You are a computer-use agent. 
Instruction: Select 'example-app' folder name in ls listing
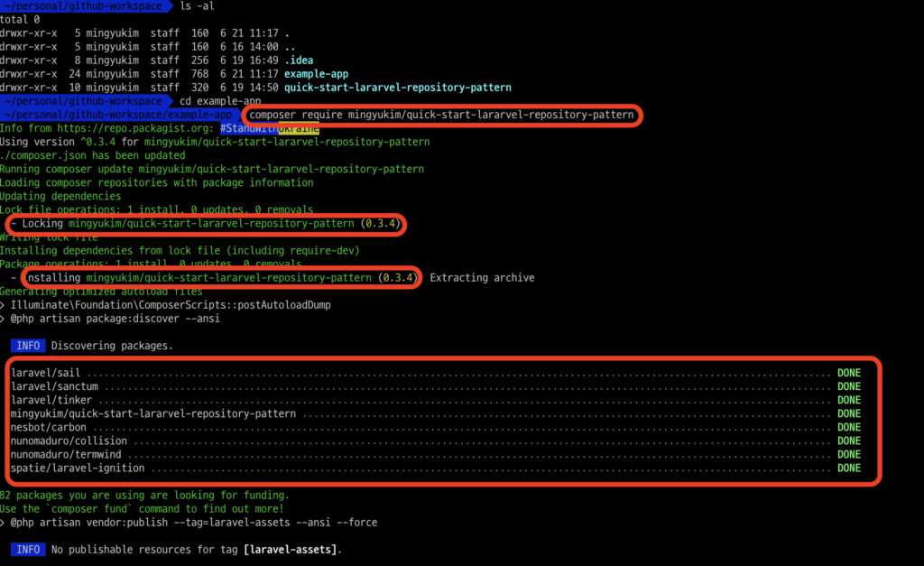pyautogui.click(x=317, y=74)
